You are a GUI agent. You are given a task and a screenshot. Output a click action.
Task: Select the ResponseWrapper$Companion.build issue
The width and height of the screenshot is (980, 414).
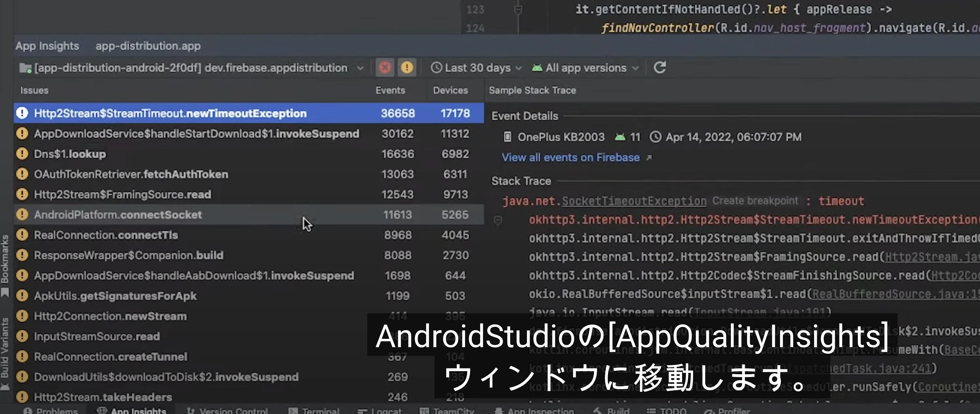click(x=249, y=255)
